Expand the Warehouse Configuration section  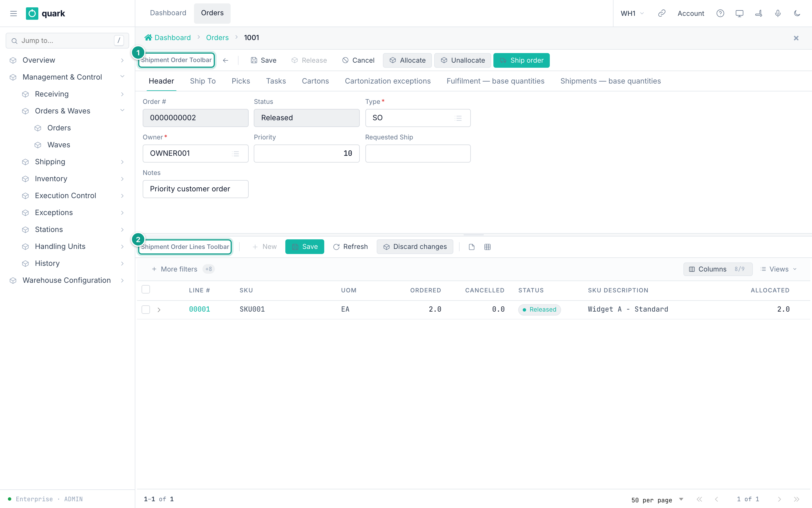pyautogui.click(x=67, y=280)
